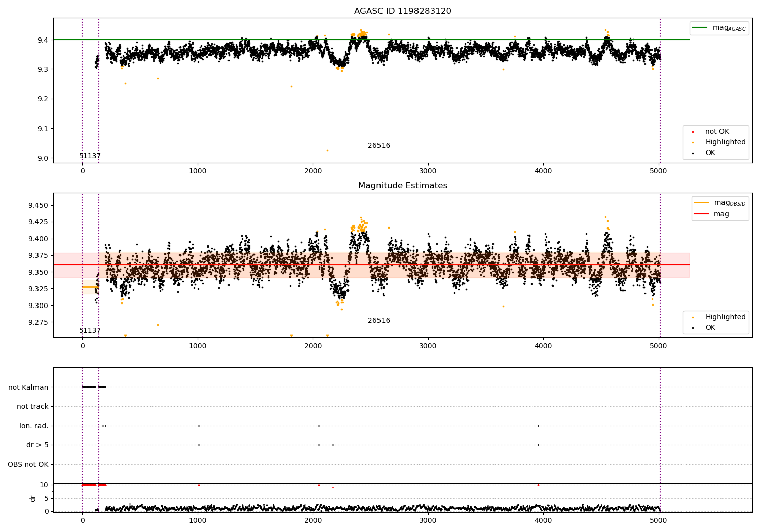Click the '9.400' y-axis tick label
Screen dimensions: 760x532
tap(38, 239)
